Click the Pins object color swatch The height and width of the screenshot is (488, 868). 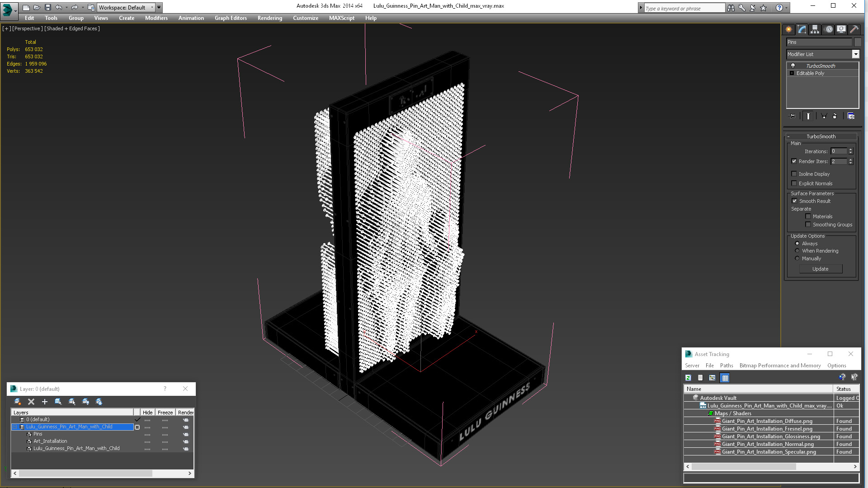857,42
